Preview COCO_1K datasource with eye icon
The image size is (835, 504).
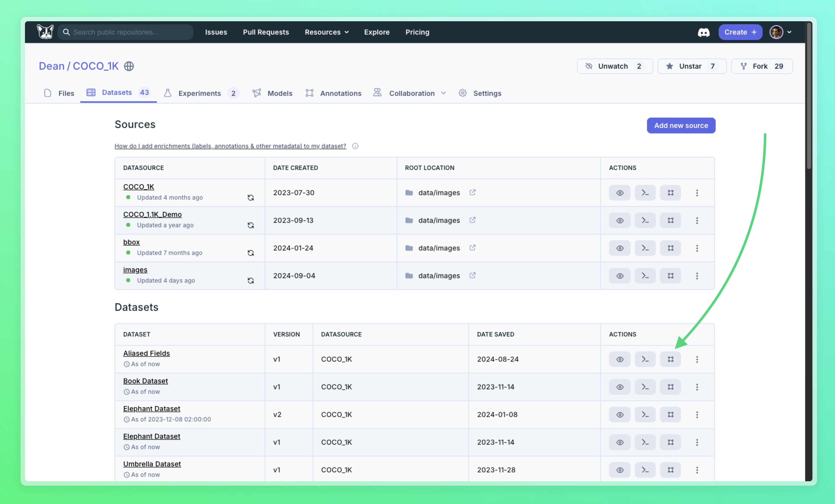pyautogui.click(x=620, y=193)
